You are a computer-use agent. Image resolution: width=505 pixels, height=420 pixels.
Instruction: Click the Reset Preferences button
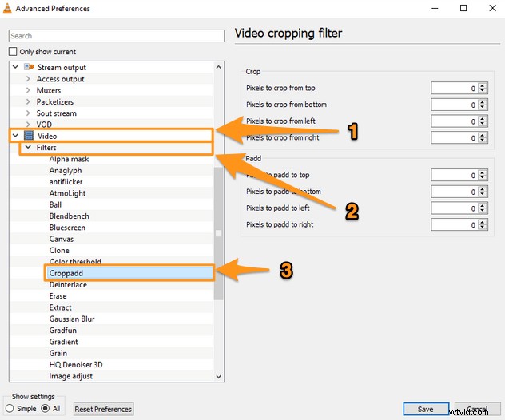pyautogui.click(x=103, y=409)
